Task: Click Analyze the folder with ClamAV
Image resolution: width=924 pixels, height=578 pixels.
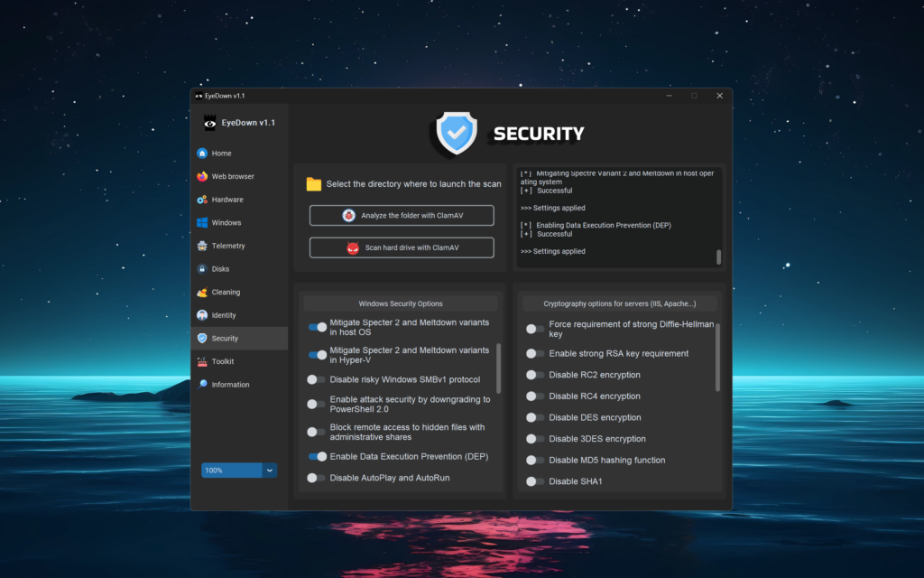Action: tap(402, 216)
